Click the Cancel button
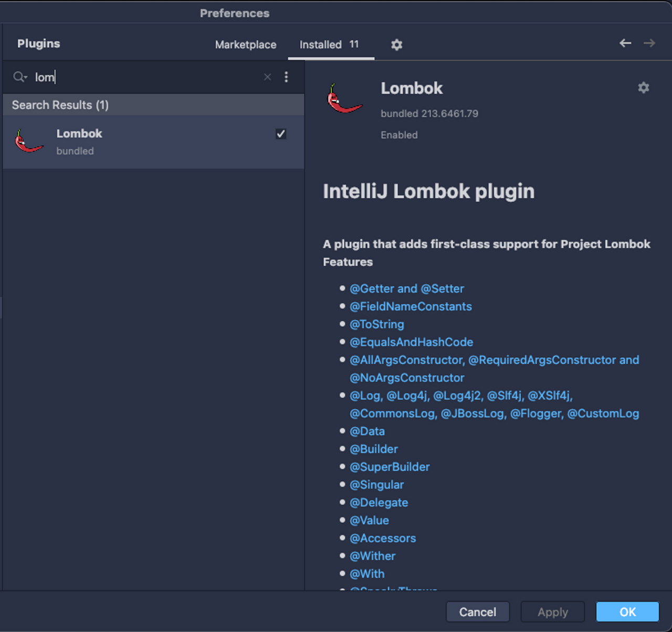 click(x=478, y=612)
